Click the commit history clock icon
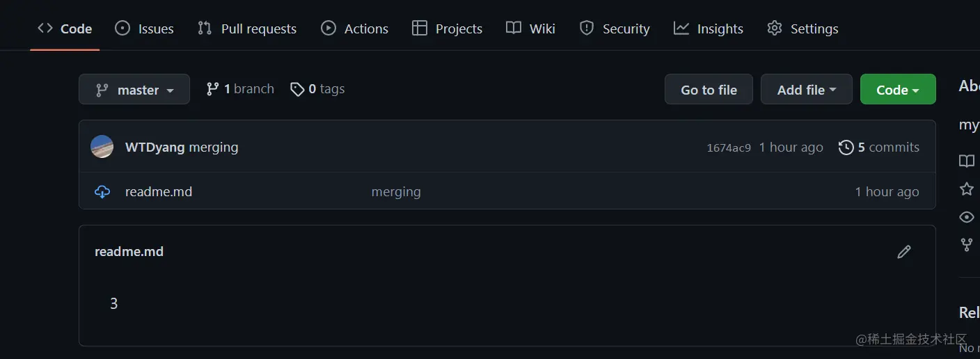This screenshot has height=359, width=980. (846, 147)
